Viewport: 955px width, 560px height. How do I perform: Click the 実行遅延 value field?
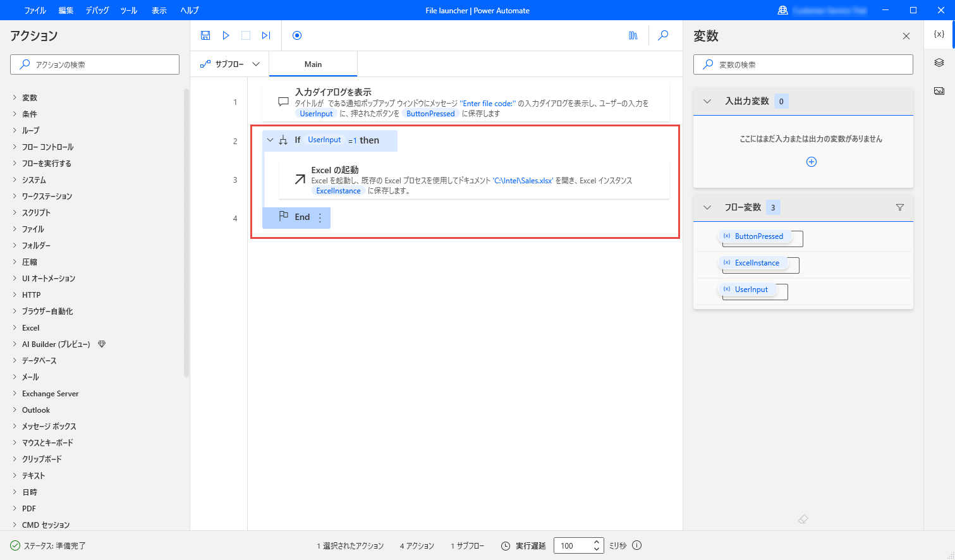(x=573, y=545)
